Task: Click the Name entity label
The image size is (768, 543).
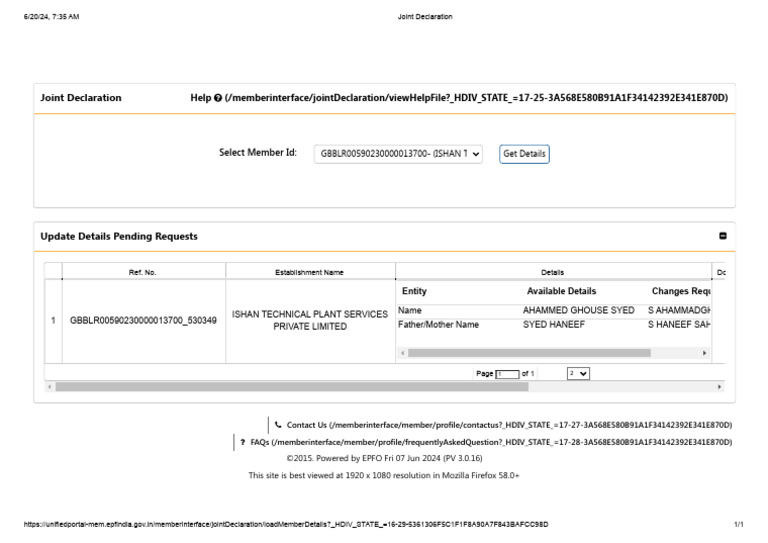Action: 409,310
